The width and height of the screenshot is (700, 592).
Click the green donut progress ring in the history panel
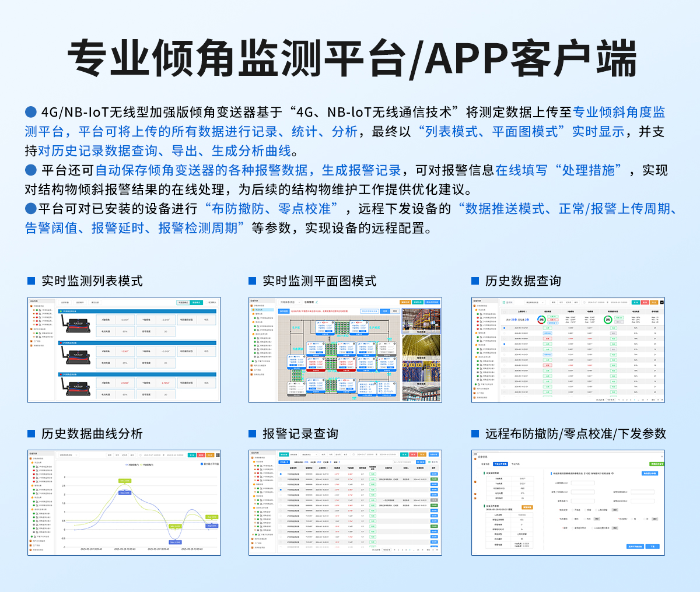coord(608,320)
